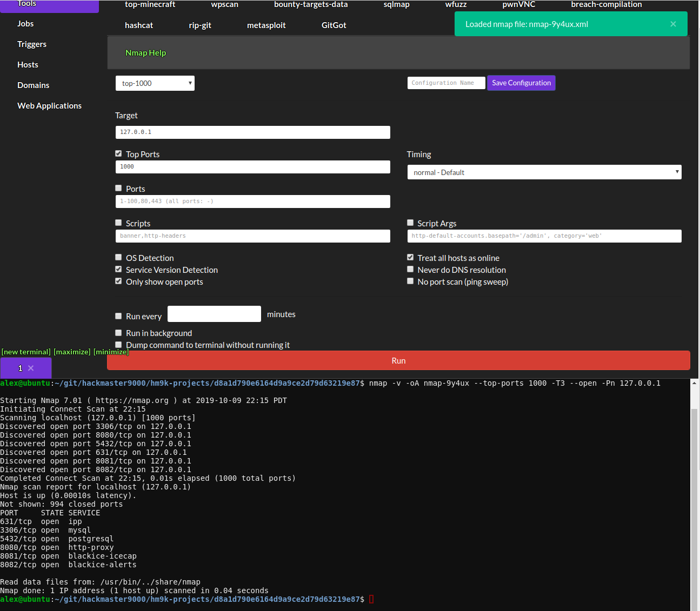Go to Hosts in the sidebar

(28, 65)
